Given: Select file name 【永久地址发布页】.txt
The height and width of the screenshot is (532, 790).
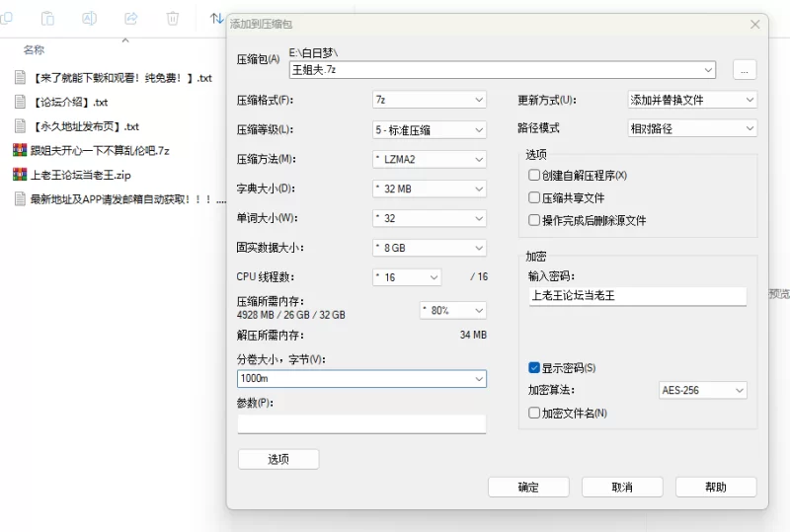Looking at the screenshot, I should (x=85, y=126).
